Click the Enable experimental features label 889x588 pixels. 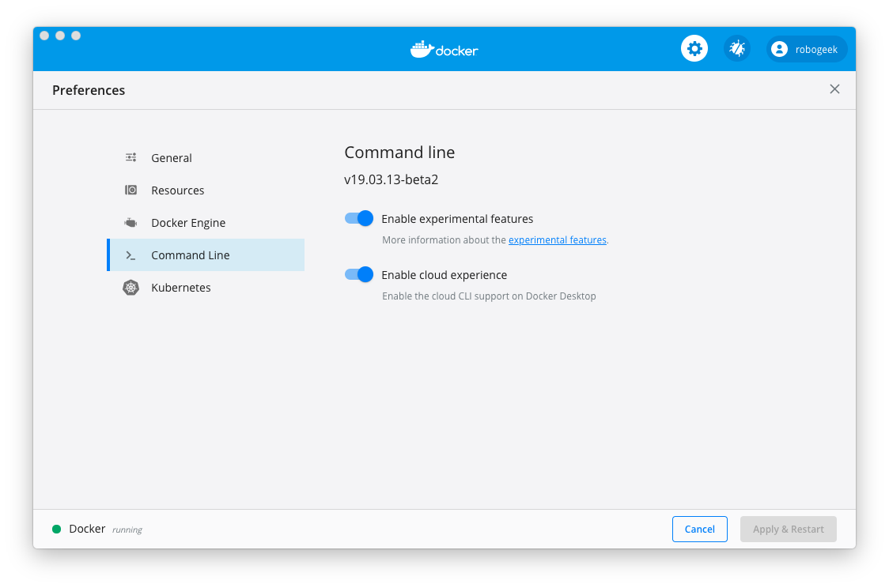click(457, 219)
